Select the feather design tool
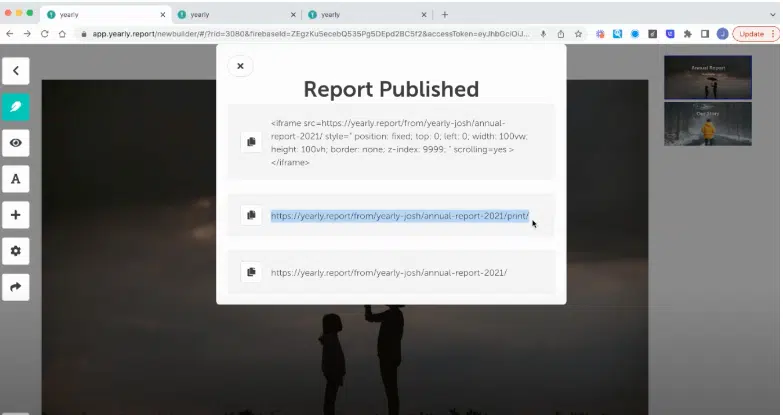The height and width of the screenshot is (415, 783). tap(16, 107)
